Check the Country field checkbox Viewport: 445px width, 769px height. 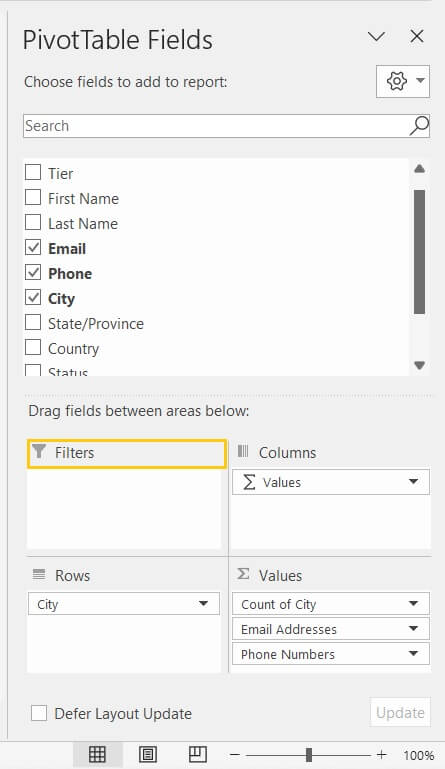(x=33, y=347)
